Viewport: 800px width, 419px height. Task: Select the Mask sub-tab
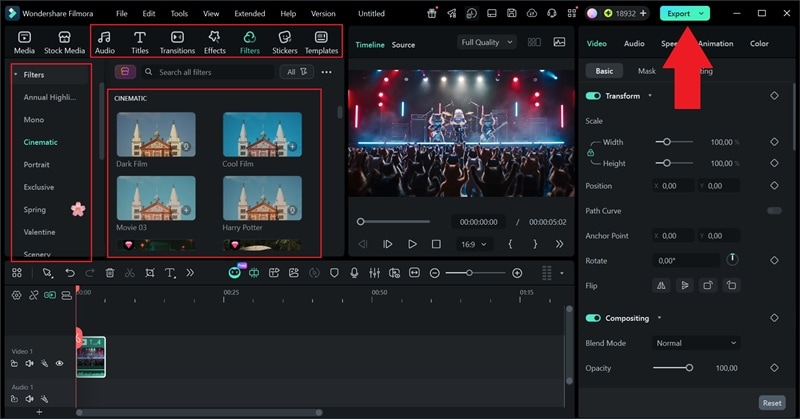(646, 71)
